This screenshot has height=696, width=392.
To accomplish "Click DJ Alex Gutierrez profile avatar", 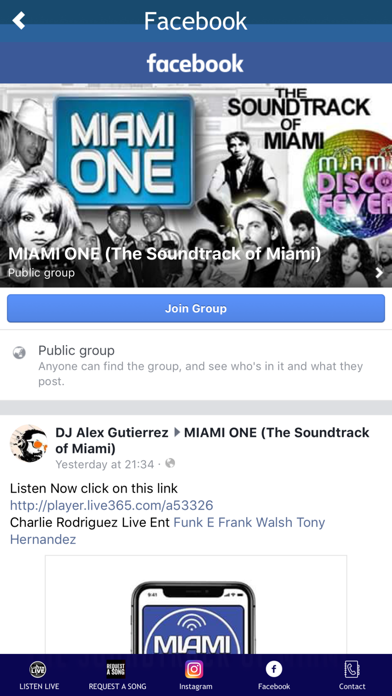I will 29,443.
